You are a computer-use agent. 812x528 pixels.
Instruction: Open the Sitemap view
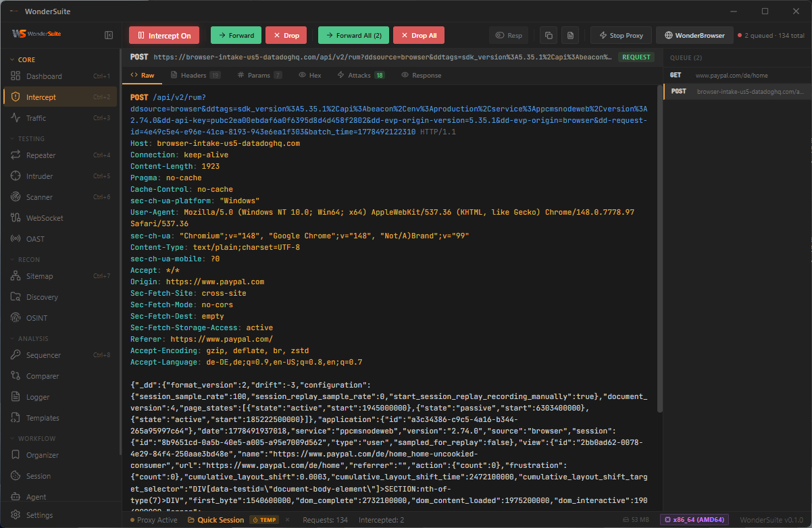click(59, 276)
